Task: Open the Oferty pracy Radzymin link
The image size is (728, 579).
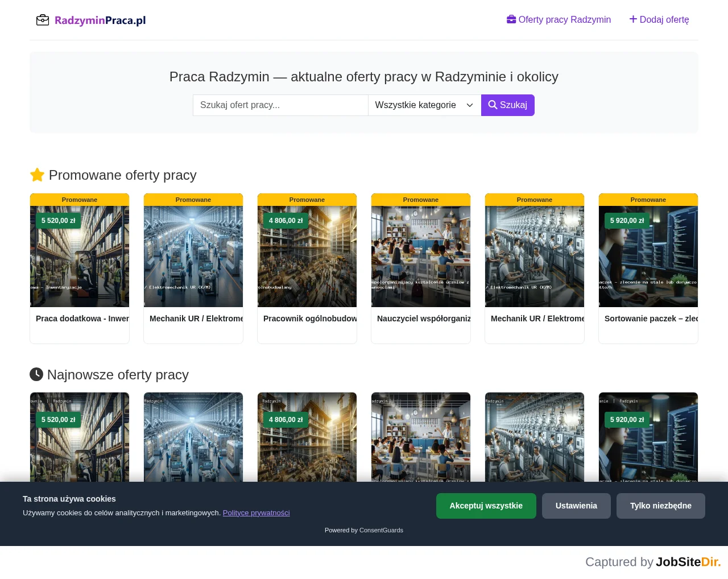Action: (559, 20)
